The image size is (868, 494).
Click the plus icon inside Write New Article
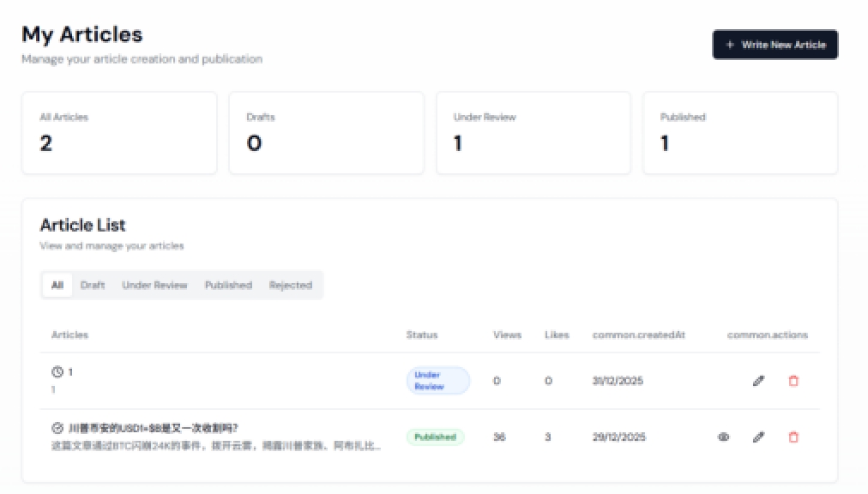[x=730, y=45]
